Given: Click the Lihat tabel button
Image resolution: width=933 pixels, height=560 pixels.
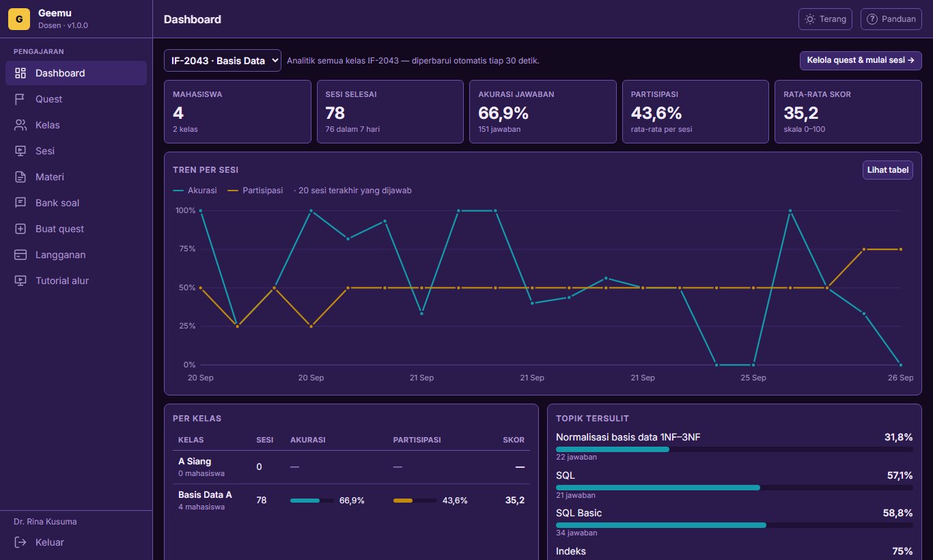Looking at the screenshot, I should [x=888, y=170].
